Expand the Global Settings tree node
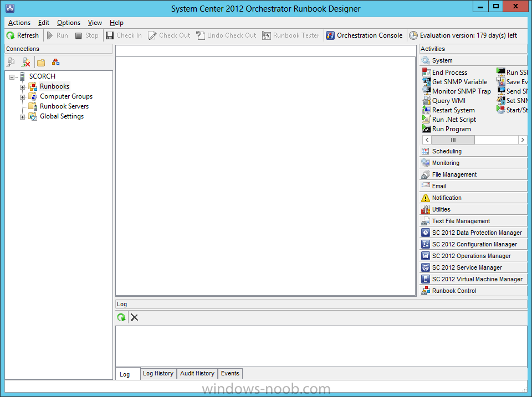The image size is (532, 397). [22, 117]
